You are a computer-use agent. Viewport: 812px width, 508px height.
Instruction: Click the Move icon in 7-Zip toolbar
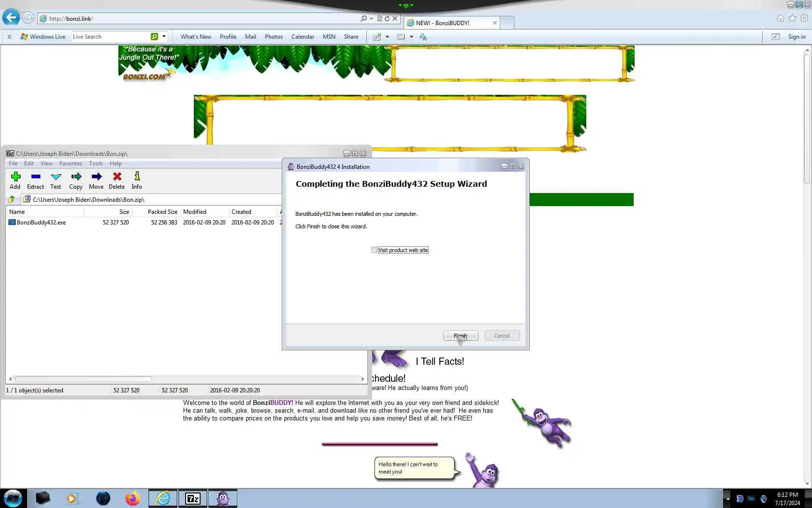pyautogui.click(x=96, y=177)
